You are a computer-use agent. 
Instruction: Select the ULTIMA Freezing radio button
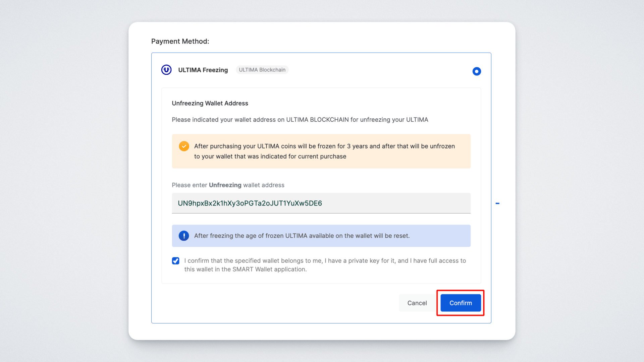(476, 71)
